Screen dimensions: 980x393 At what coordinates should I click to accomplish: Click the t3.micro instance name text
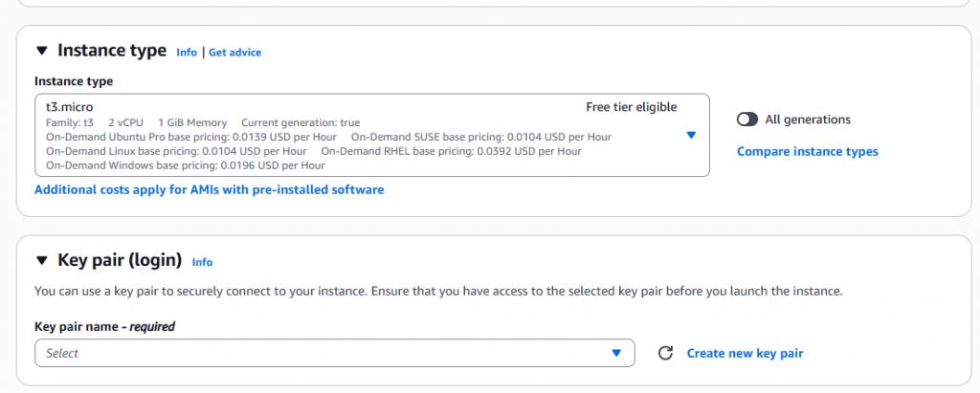(69, 107)
